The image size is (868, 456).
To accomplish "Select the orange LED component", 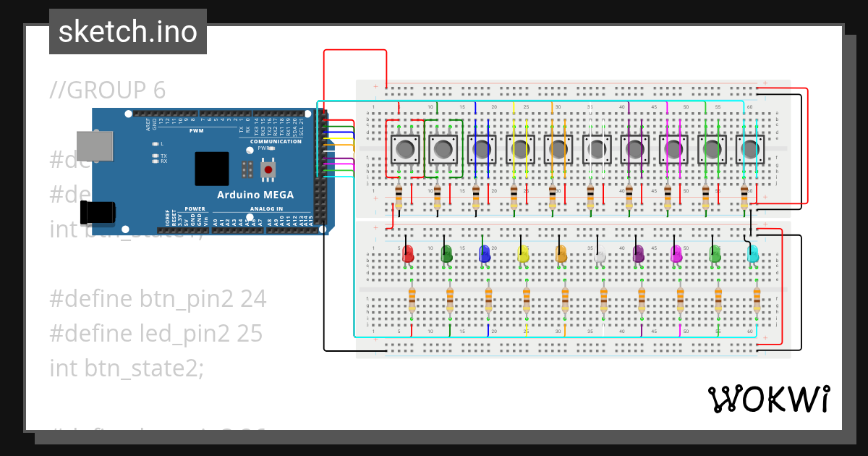I will pyautogui.click(x=560, y=255).
